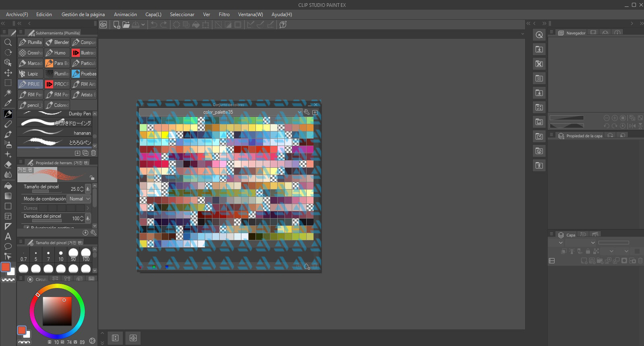This screenshot has width=644, height=346.
Task: Choose the hananan brush
Action: (55, 133)
